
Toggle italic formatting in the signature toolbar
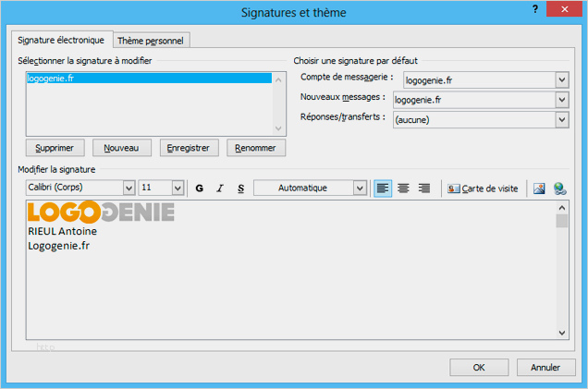pos(220,188)
